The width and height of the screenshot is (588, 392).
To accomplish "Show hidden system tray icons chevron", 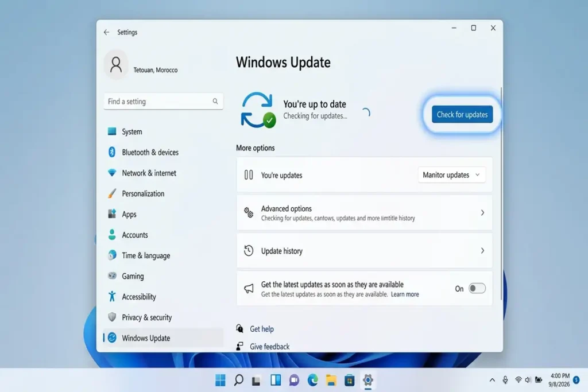I will pos(492,380).
